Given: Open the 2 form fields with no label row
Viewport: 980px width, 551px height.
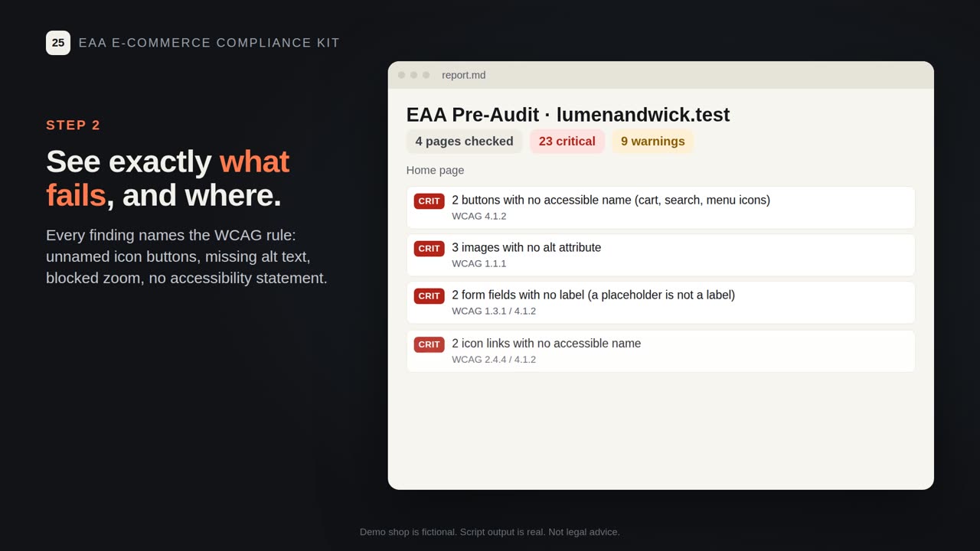Looking at the screenshot, I should 661,302.
